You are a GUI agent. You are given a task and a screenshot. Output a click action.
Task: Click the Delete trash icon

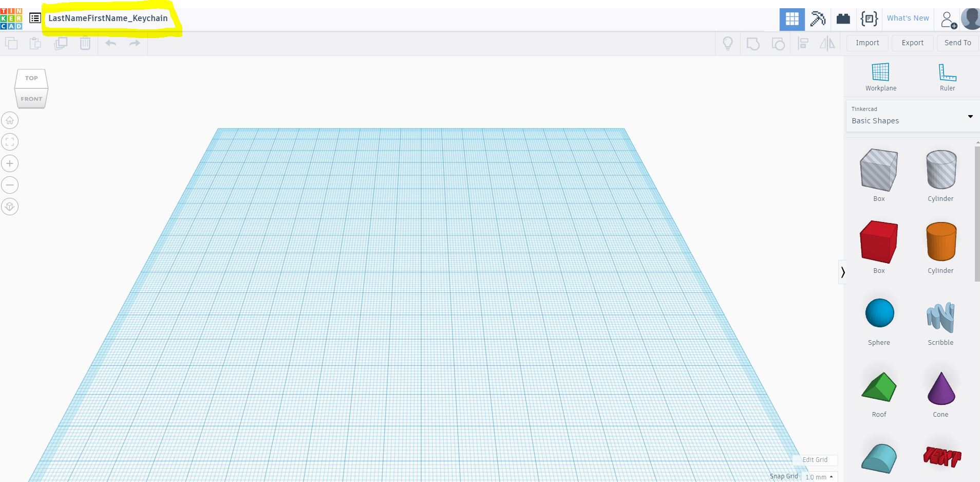85,43
